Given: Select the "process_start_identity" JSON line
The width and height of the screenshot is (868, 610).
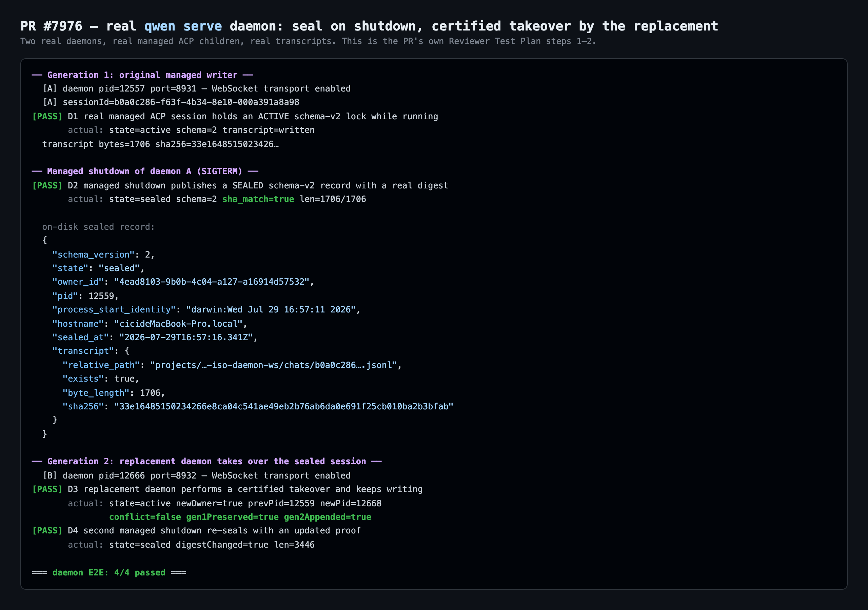Looking at the screenshot, I should click(206, 309).
